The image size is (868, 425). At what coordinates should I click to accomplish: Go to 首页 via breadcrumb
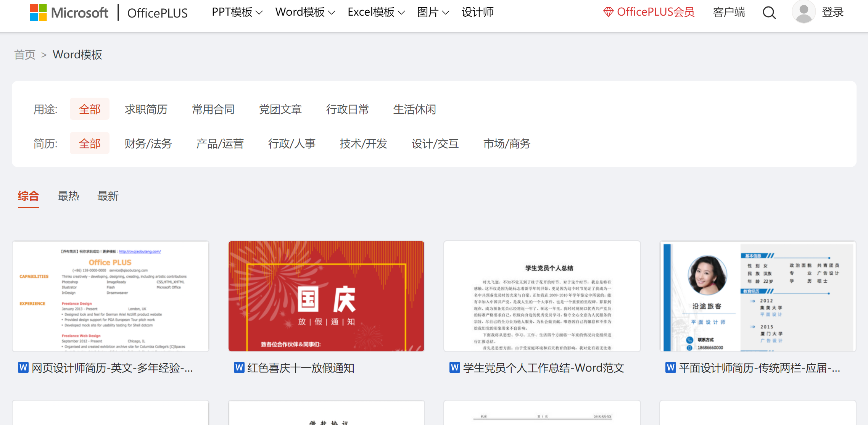tap(25, 55)
